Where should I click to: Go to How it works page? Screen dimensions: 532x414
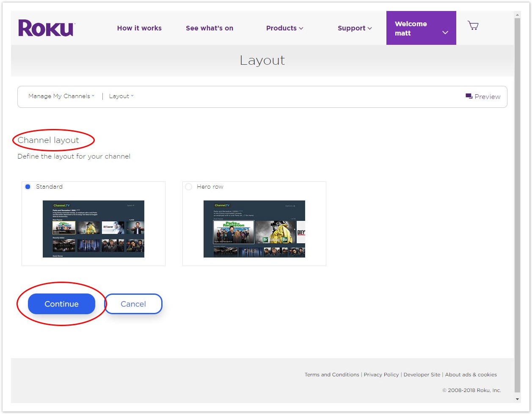(x=139, y=28)
